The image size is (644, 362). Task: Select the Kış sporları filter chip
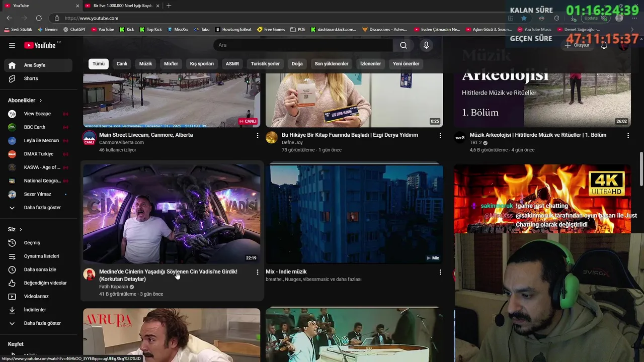[202, 64]
